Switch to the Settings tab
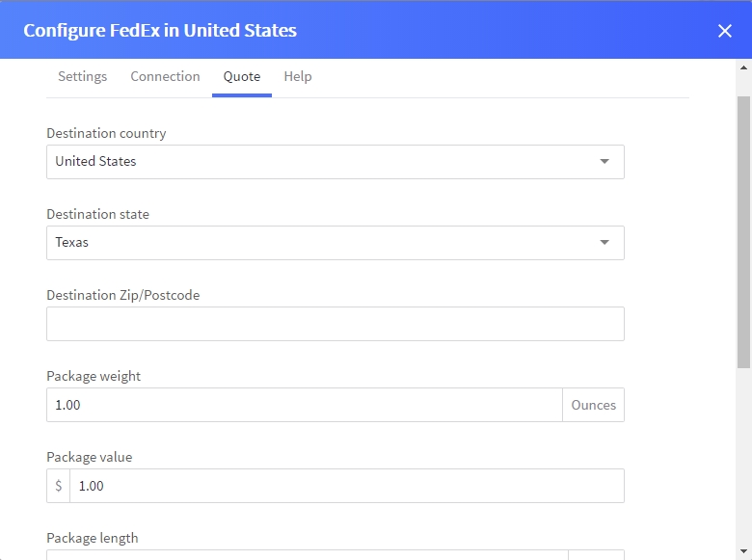The width and height of the screenshot is (752, 560). pos(82,76)
